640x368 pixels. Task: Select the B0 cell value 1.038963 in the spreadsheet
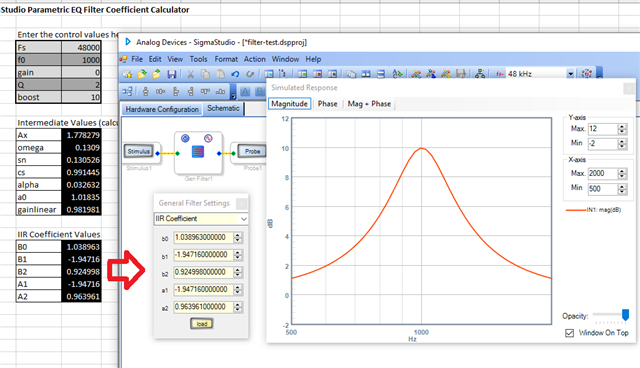click(x=81, y=247)
